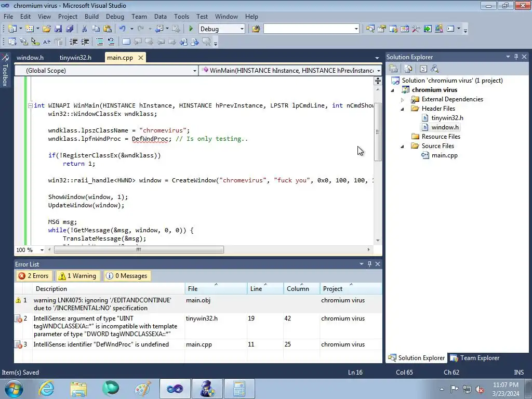The height and width of the screenshot is (399, 532).
Task: Click the Open File folder icon
Action: 46,29
